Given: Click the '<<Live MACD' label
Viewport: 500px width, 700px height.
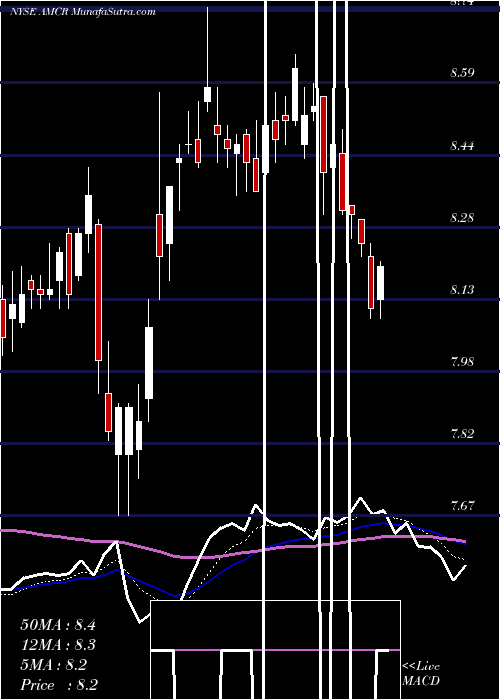Looking at the screenshot, I should click(421, 673).
